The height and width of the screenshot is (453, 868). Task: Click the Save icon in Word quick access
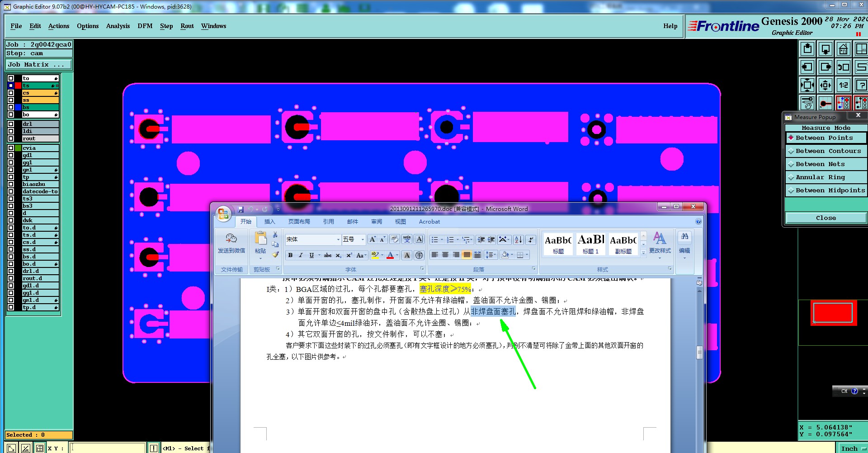[241, 209]
